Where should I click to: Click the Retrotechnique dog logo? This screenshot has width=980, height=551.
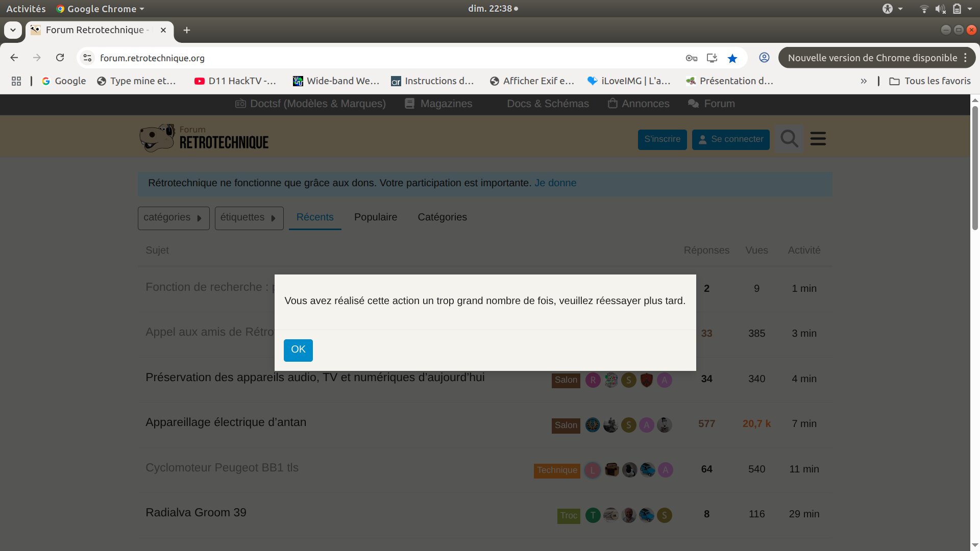pos(157,138)
